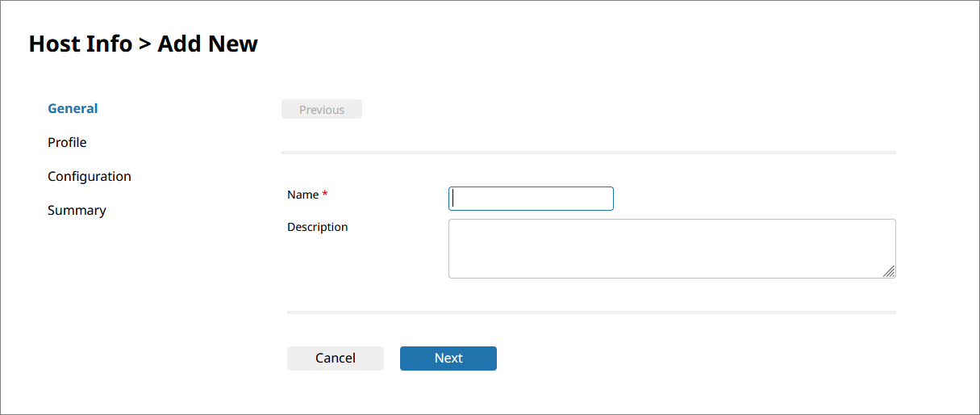Click the Host Info breadcrumb title
The height and width of the screenshot is (415, 980).
[x=80, y=44]
